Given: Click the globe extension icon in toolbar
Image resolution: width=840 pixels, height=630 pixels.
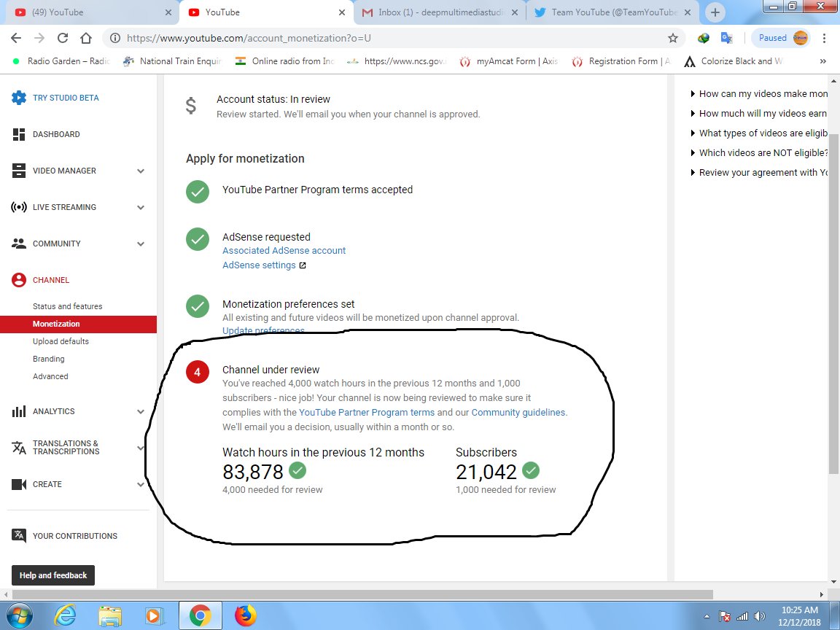Looking at the screenshot, I should point(704,37).
